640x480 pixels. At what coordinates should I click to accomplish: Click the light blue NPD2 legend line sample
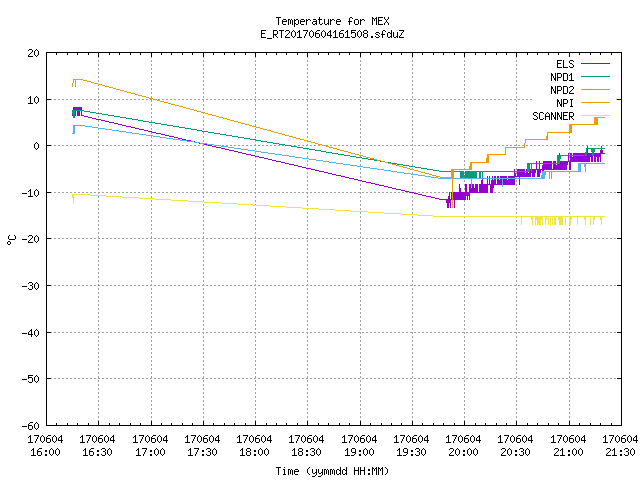pos(595,89)
